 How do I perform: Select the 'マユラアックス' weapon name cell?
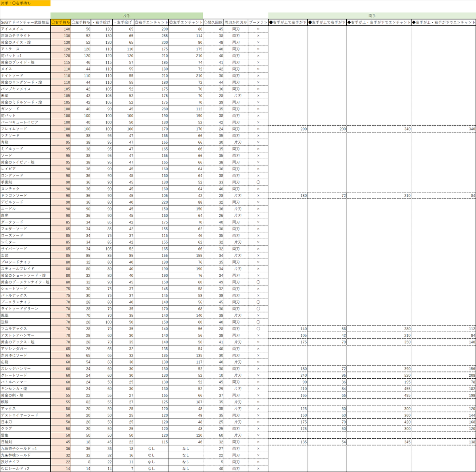pyautogui.click(x=25, y=329)
